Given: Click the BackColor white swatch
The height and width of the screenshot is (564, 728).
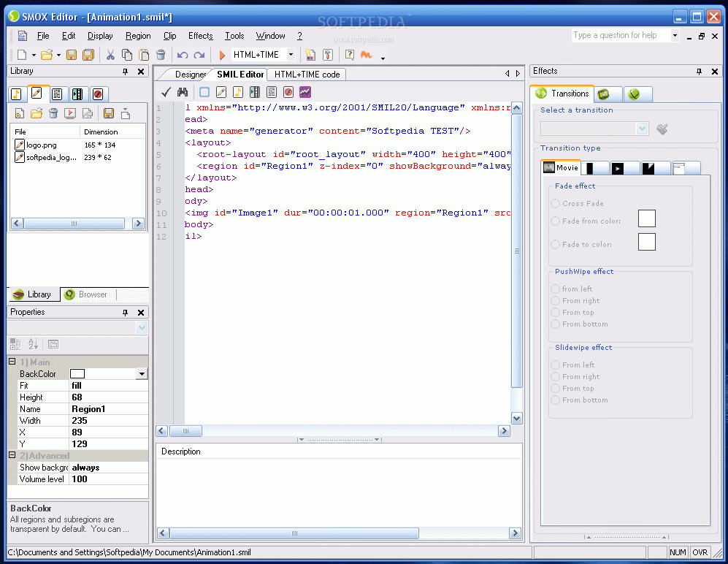Looking at the screenshot, I should point(77,374).
